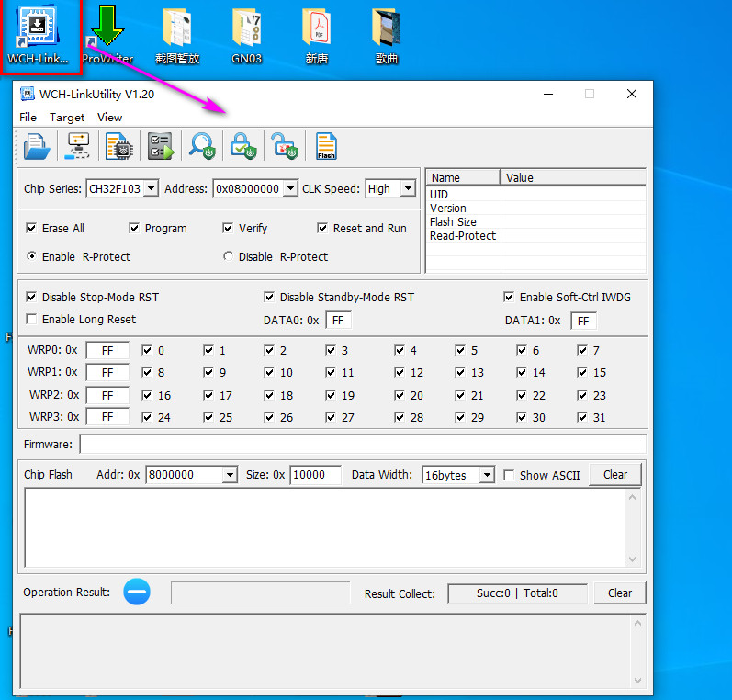Open the ProWriter desktop shortcut
732x700 pixels.
click(107, 35)
